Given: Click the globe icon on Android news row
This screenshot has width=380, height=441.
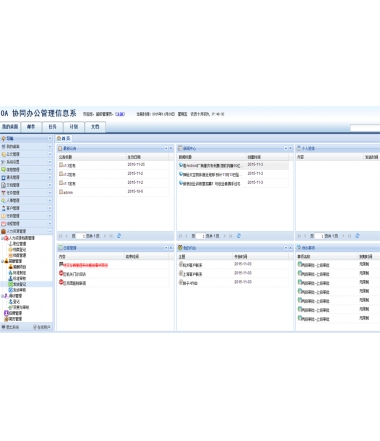Looking at the screenshot, I should pos(181,165).
